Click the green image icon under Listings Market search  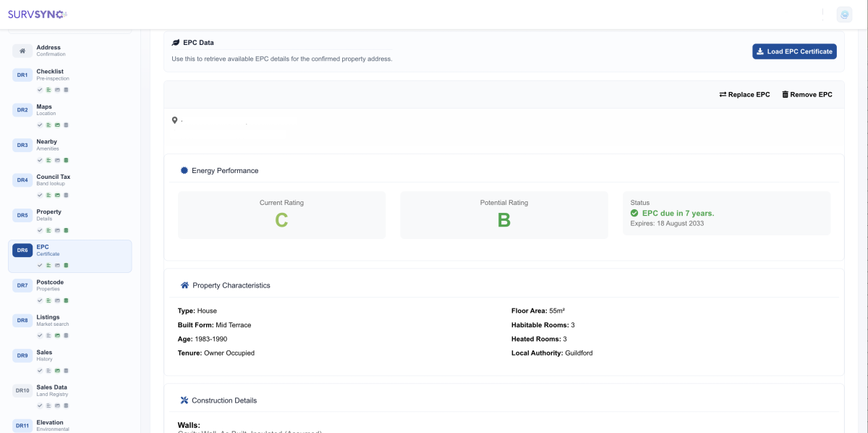[57, 336]
